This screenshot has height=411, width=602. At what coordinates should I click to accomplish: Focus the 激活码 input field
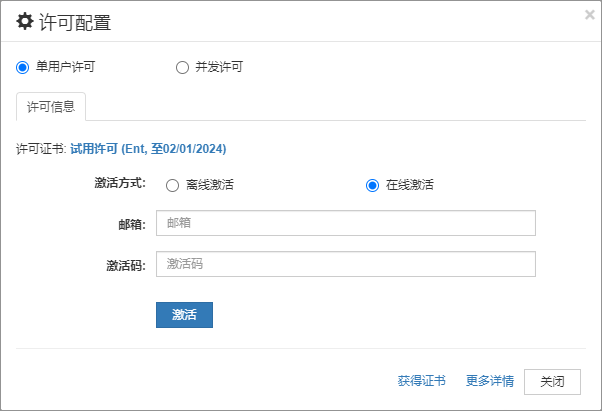coord(346,264)
